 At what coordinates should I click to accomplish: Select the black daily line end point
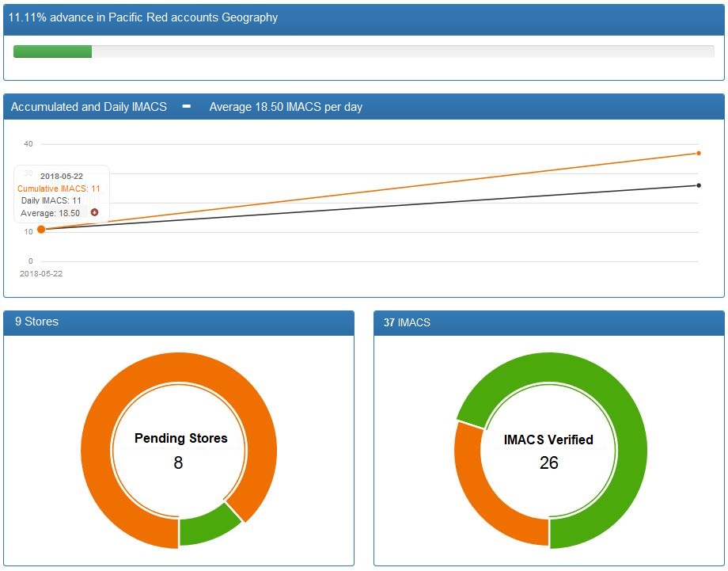[698, 185]
